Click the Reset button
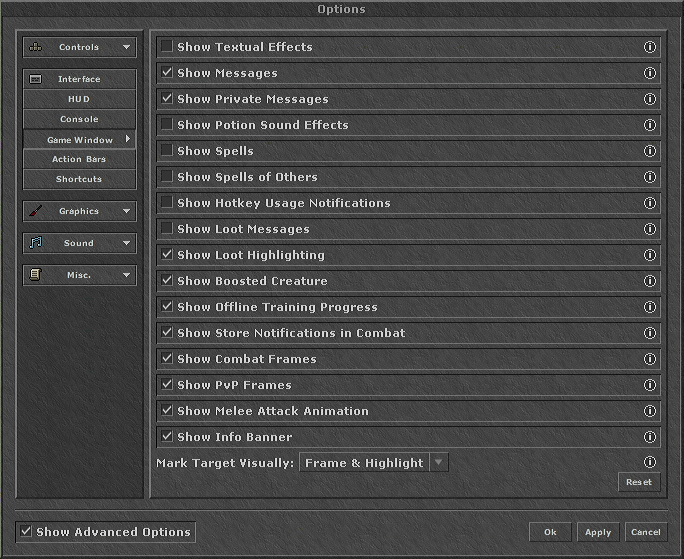 [639, 482]
